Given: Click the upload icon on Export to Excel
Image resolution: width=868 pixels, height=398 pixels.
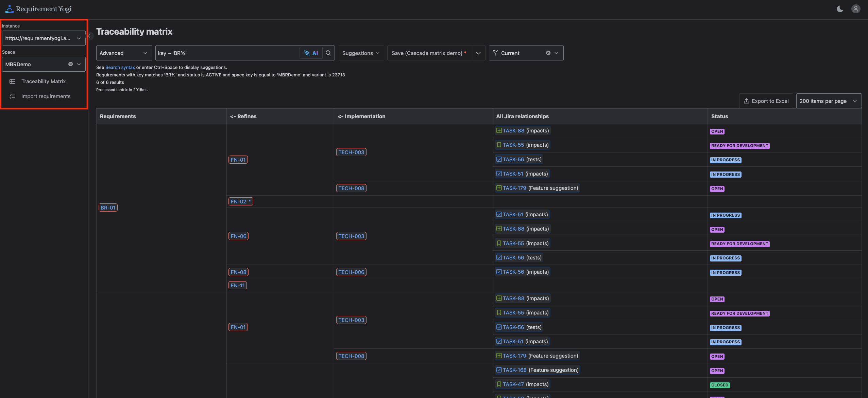Looking at the screenshot, I should click(746, 101).
